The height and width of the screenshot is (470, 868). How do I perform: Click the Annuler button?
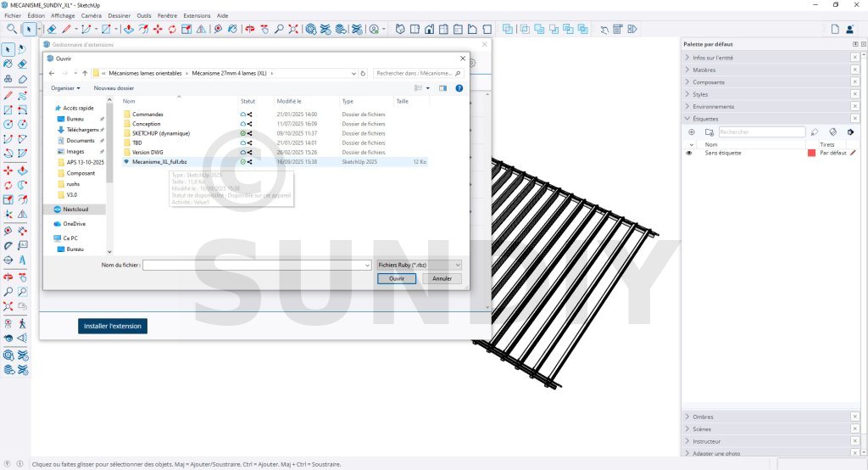[x=442, y=278]
